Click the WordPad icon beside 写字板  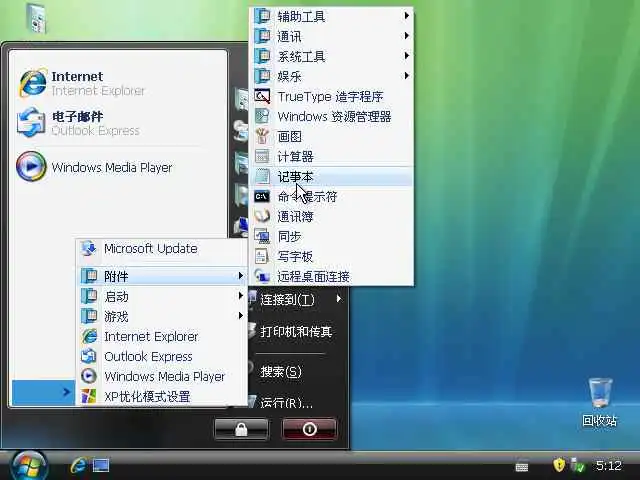261,256
